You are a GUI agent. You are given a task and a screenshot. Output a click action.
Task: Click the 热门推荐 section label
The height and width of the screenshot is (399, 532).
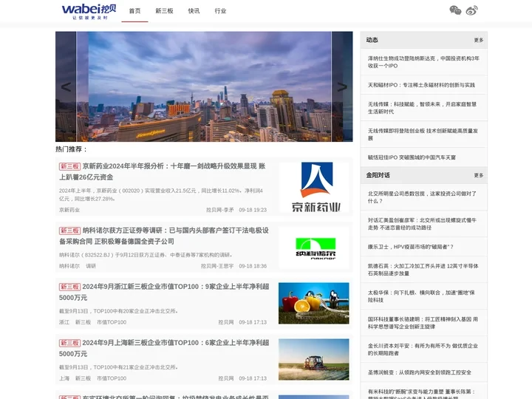point(71,149)
